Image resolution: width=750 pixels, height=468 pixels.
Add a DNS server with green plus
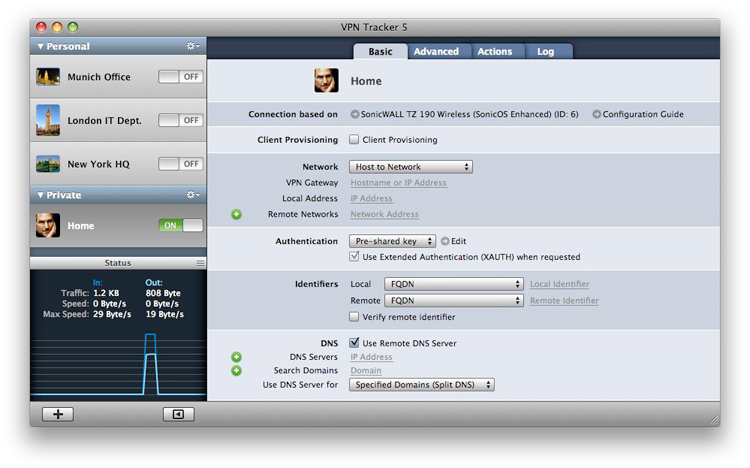click(x=236, y=357)
